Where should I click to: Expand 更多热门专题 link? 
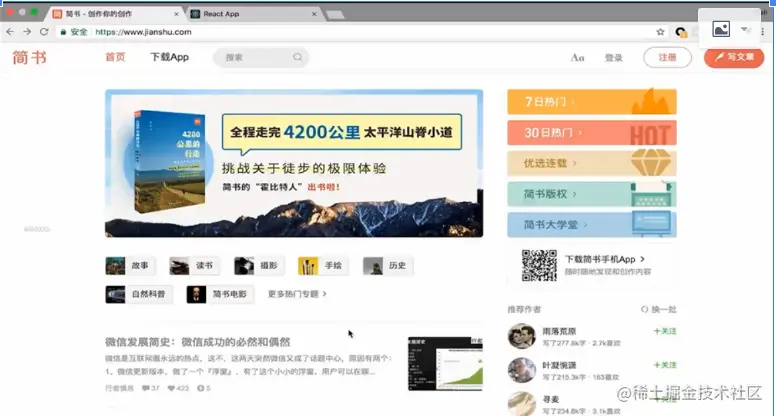[297, 294]
